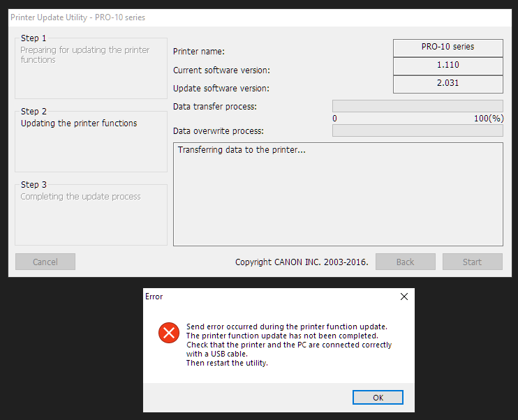The height and width of the screenshot is (420, 518).
Task: Select the Step 1 preparing panel
Action: coord(91,68)
